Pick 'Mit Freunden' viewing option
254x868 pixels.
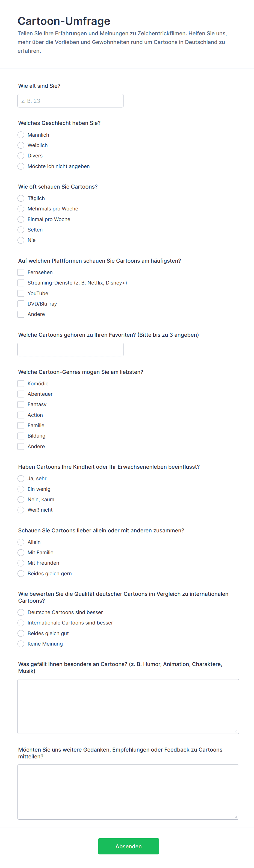point(21,563)
